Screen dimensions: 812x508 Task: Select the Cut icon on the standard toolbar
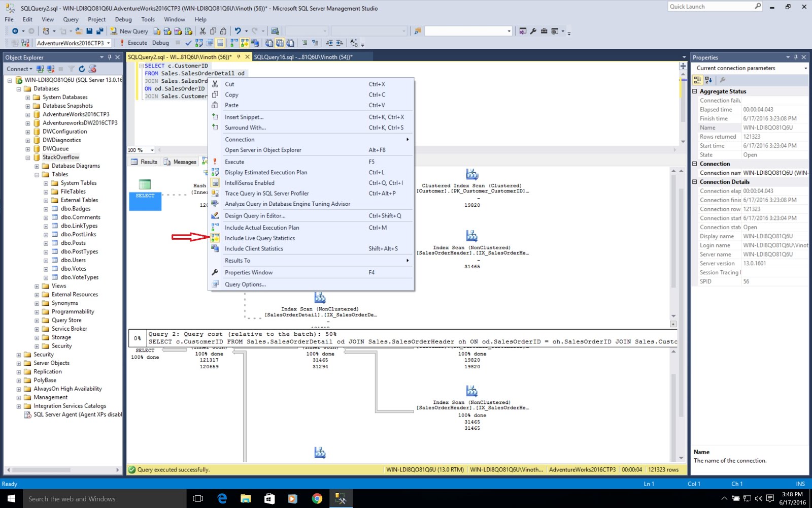coord(202,31)
